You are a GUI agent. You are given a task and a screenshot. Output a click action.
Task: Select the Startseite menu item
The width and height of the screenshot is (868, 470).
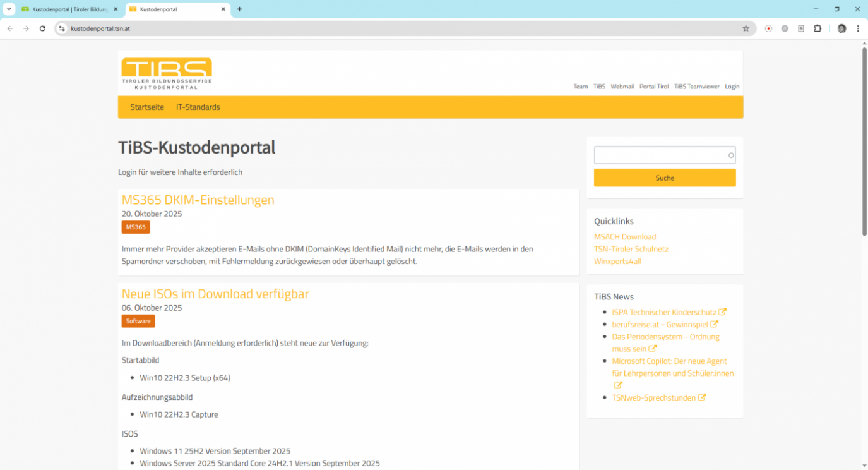(x=146, y=107)
